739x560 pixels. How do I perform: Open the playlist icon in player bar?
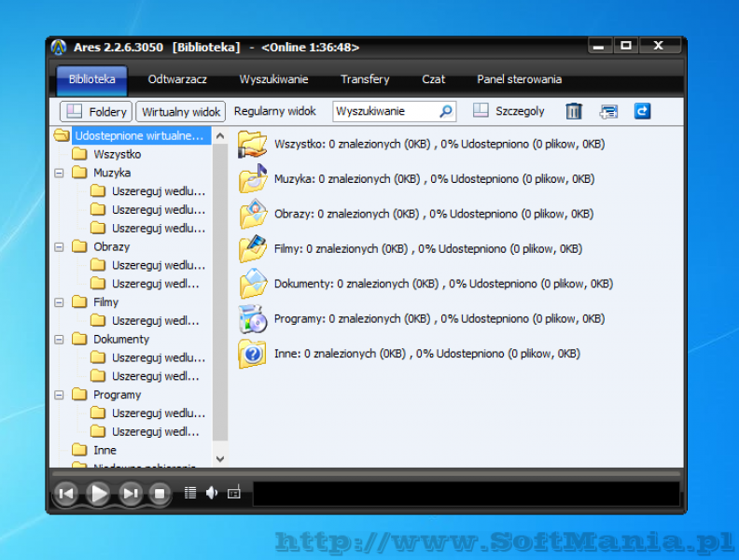click(190, 493)
